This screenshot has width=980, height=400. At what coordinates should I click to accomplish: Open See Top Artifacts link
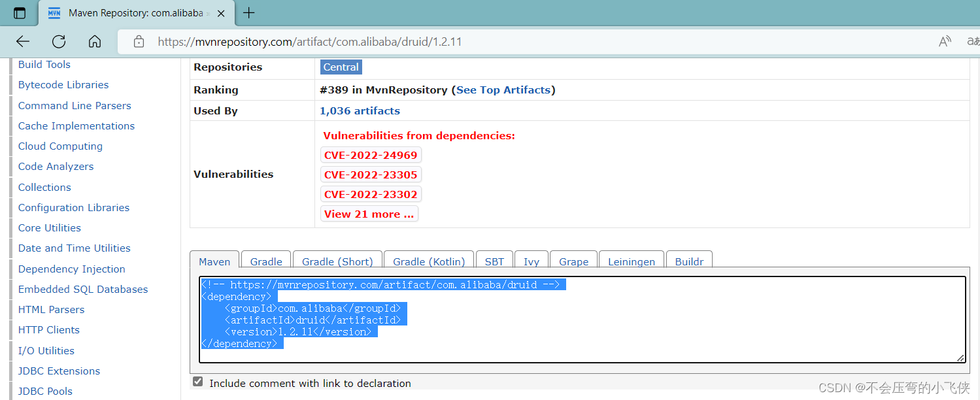[x=503, y=90]
